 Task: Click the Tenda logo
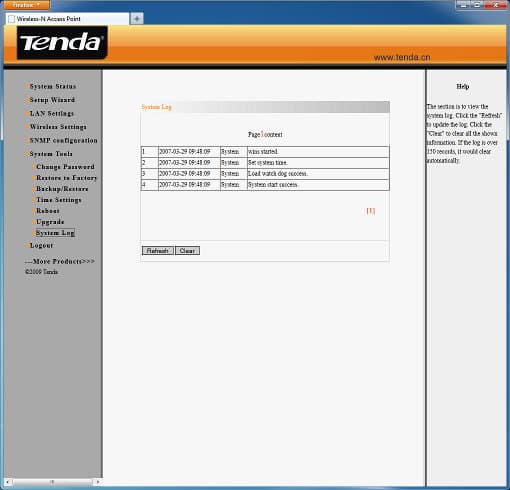coord(62,43)
